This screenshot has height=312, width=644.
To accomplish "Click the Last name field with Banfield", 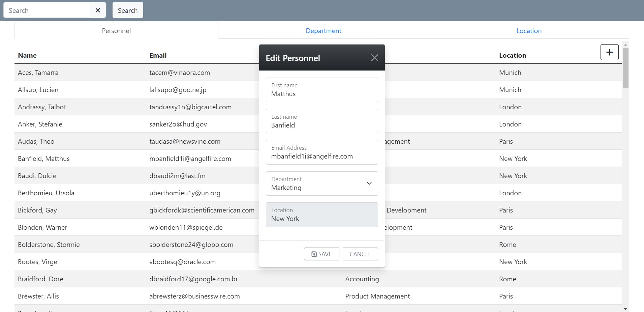I will tap(321, 121).
